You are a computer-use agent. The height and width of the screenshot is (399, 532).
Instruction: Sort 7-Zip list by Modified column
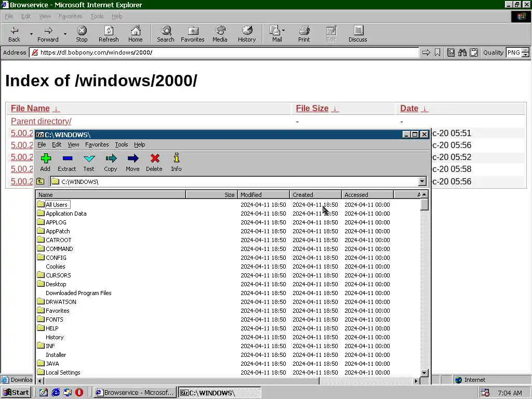tap(263, 195)
